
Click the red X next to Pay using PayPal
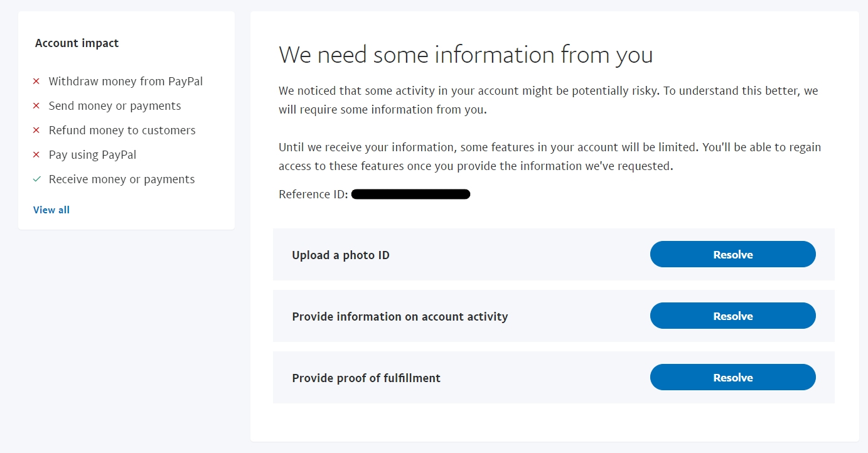36,155
